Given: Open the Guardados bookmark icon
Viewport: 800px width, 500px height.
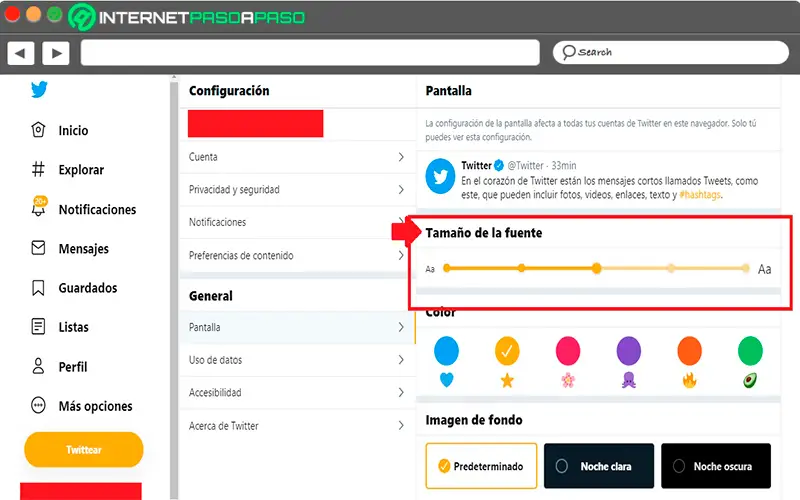Looking at the screenshot, I should [38, 288].
